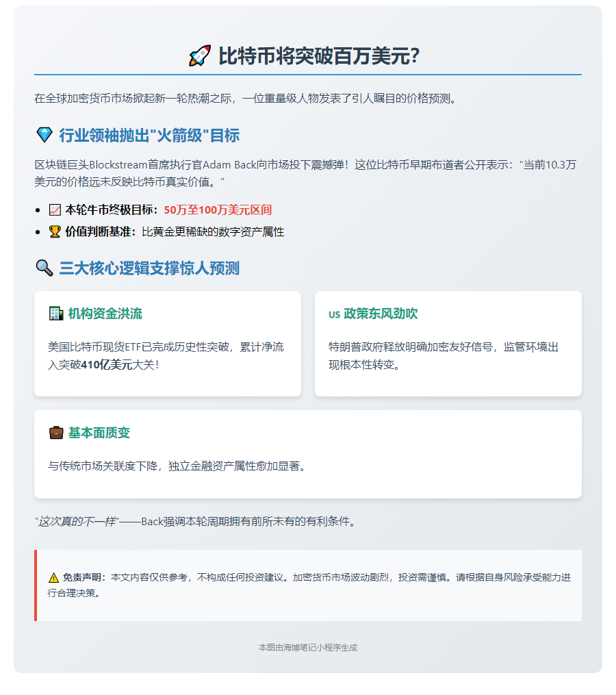Image resolution: width=616 pixels, height=695 pixels.
Task: Click the footer link 本图由海博笔记小程序生成
Action: [308, 644]
